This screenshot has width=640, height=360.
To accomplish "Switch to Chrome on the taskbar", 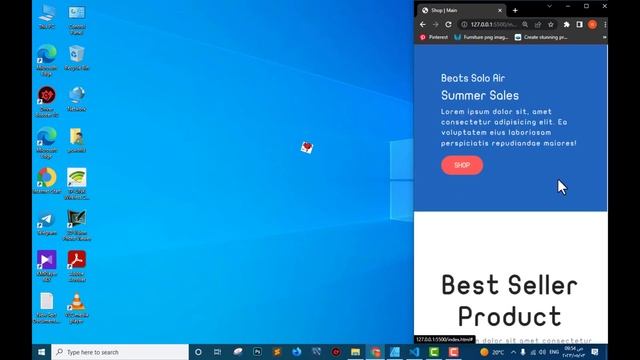I will pos(375,352).
